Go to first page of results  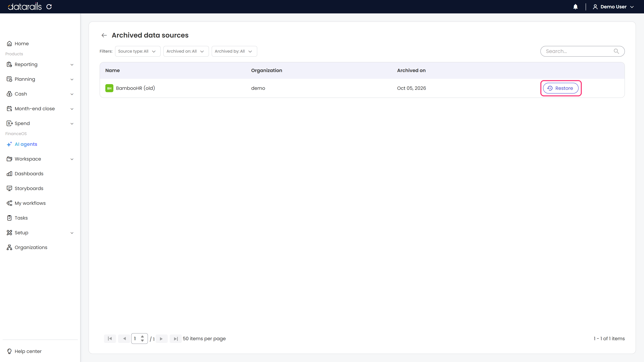click(x=110, y=339)
